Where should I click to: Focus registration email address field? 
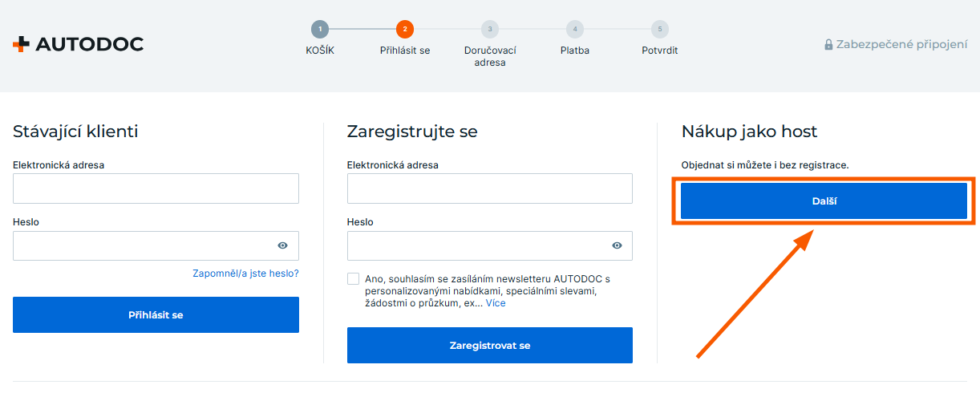tap(489, 188)
